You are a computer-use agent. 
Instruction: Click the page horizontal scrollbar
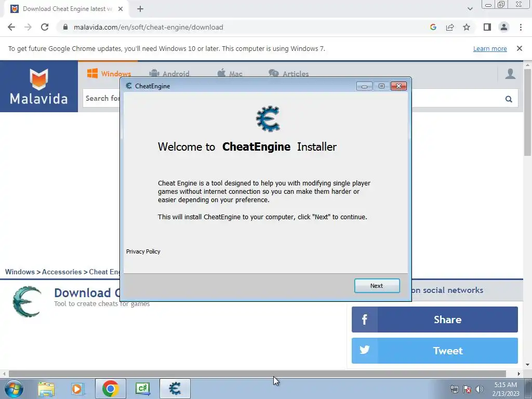tap(257, 374)
